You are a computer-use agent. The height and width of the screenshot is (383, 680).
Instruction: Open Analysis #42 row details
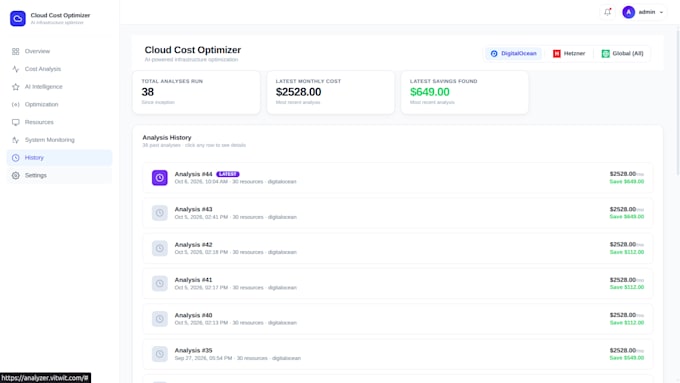(398, 249)
